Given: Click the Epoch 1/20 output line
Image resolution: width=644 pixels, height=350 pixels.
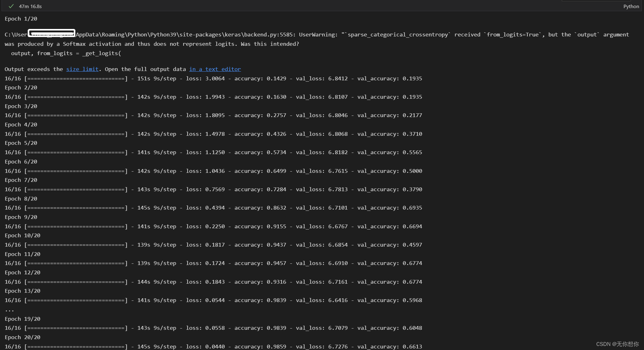Looking at the screenshot, I should pyautogui.click(x=21, y=19).
